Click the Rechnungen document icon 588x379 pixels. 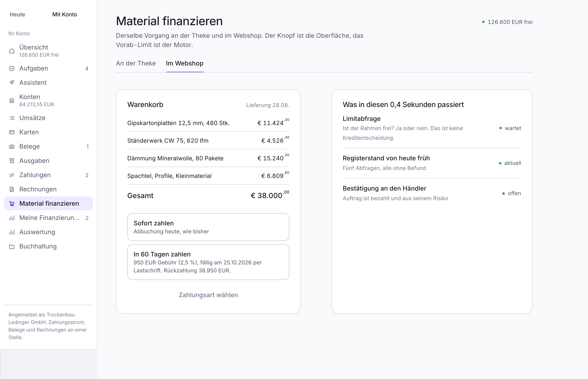pos(12,189)
